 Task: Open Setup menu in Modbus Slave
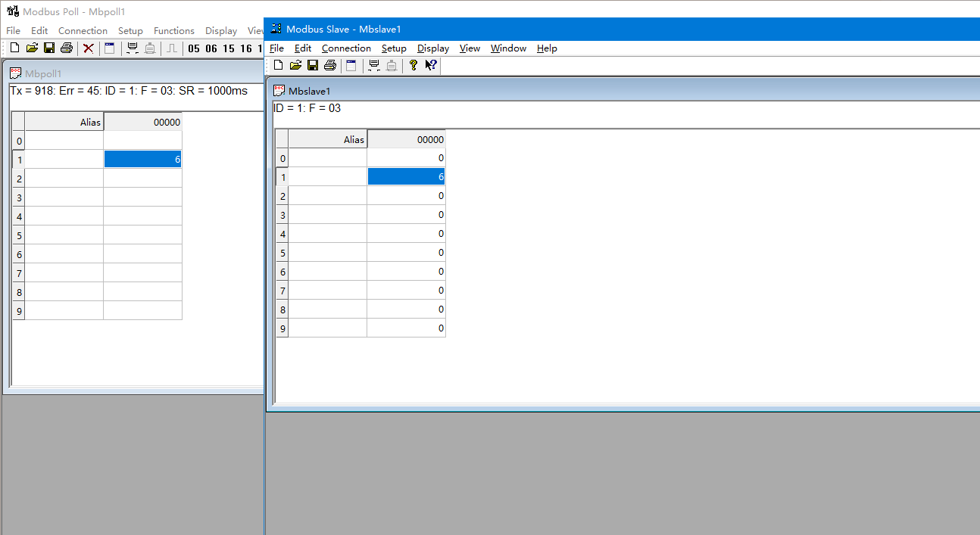pyautogui.click(x=394, y=48)
